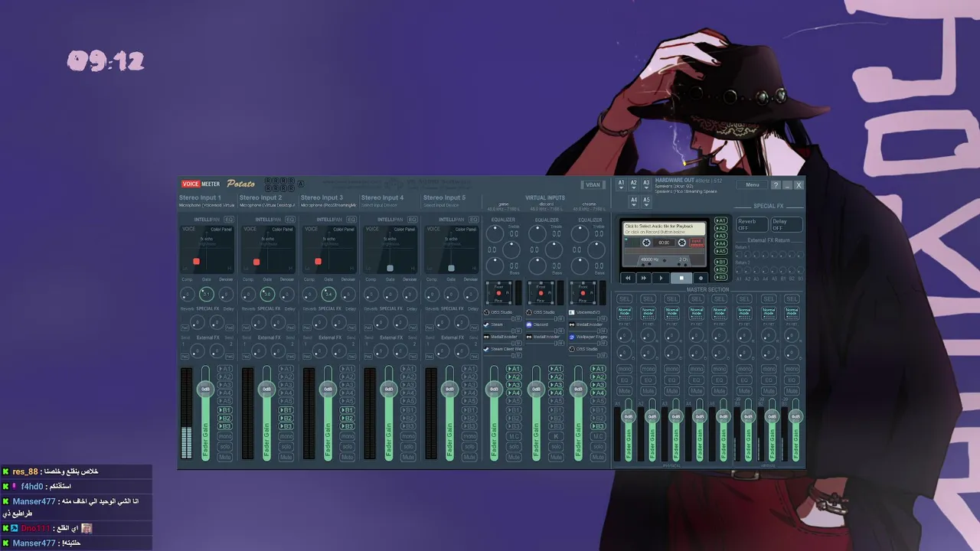Toggle the A1 bus on the game virtual input

tap(514, 369)
